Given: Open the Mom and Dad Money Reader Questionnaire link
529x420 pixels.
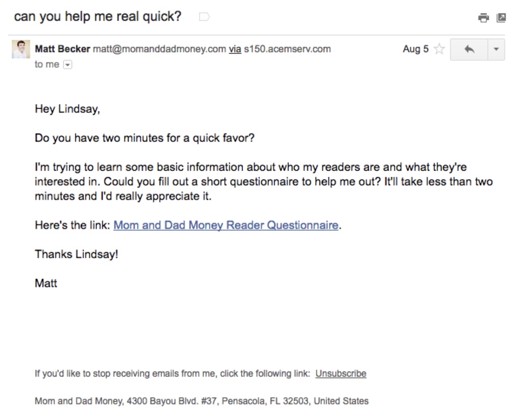Looking at the screenshot, I should click(226, 225).
